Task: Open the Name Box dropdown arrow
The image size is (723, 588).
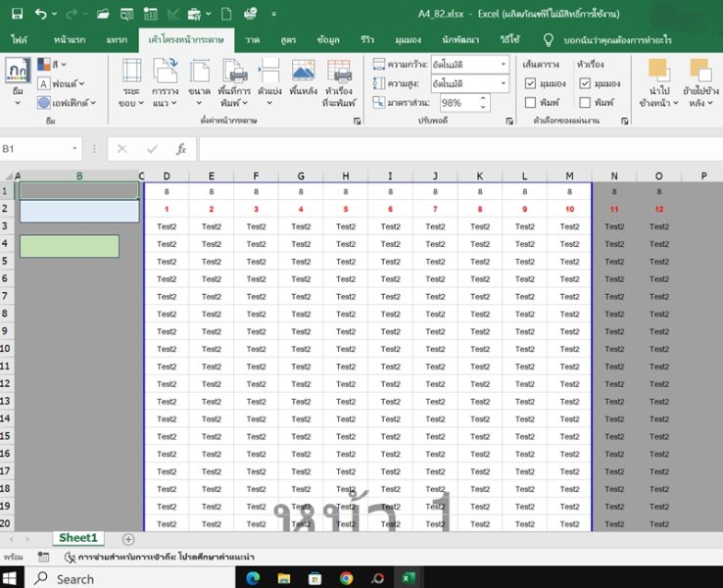Action: pos(74,149)
